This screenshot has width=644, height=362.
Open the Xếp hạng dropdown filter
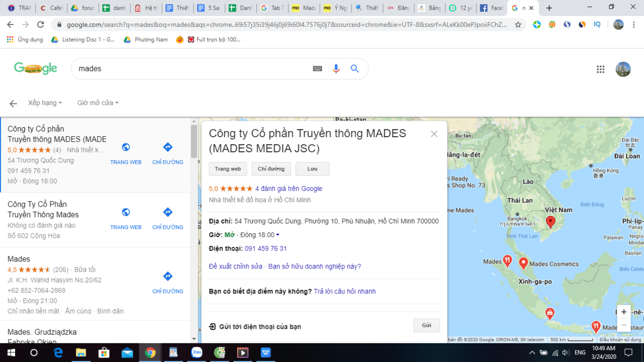45,103
